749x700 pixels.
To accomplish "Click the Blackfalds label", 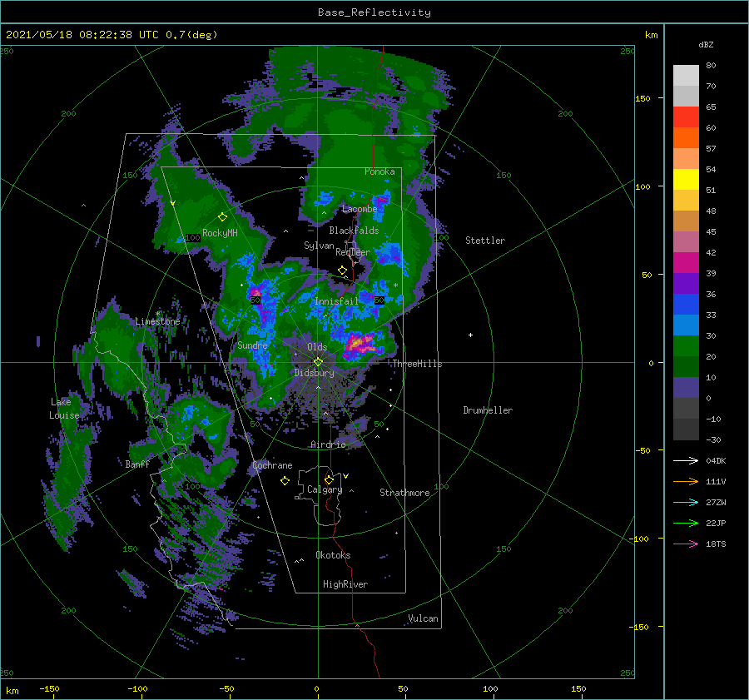I will 354,231.
